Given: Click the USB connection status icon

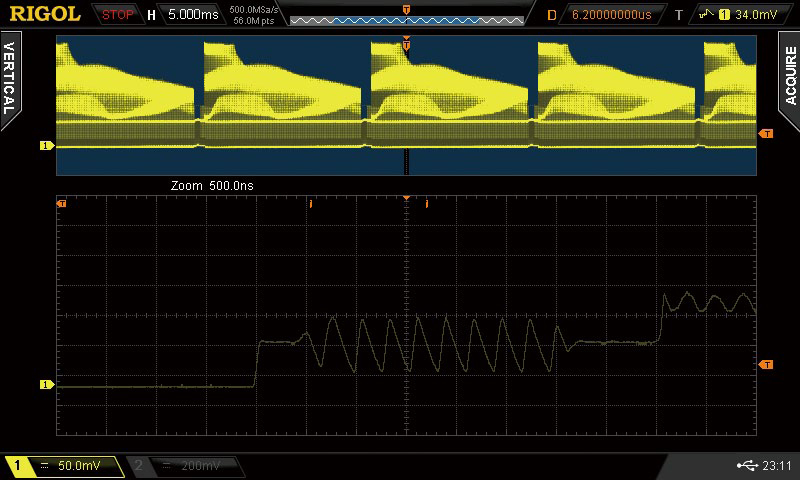Looking at the screenshot, I should coord(745,465).
